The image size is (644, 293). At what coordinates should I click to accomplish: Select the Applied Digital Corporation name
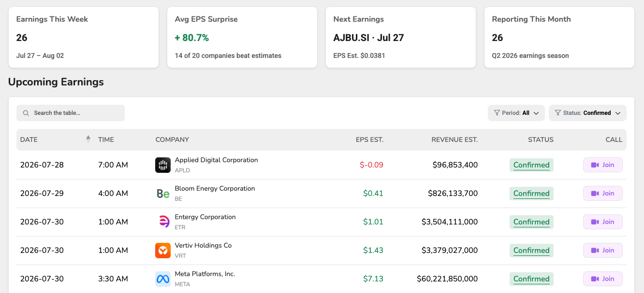pyautogui.click(x=216, y=160)
